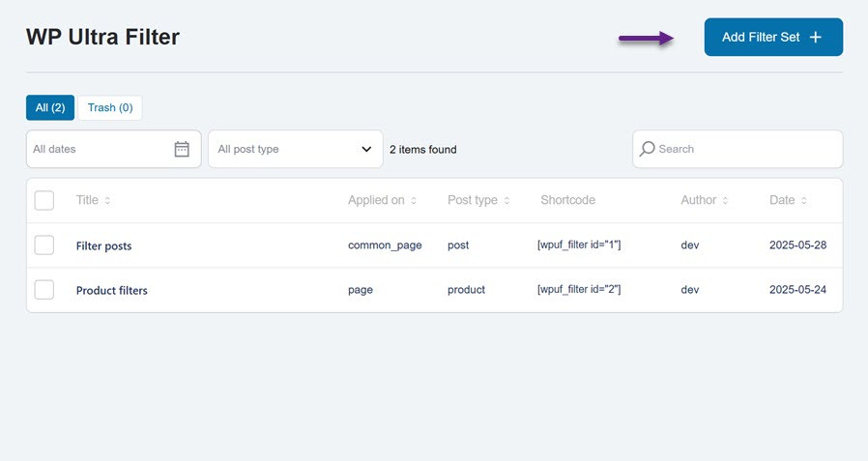Click the calendar icon in dates field
868x461 pixels.
point(182,149)
